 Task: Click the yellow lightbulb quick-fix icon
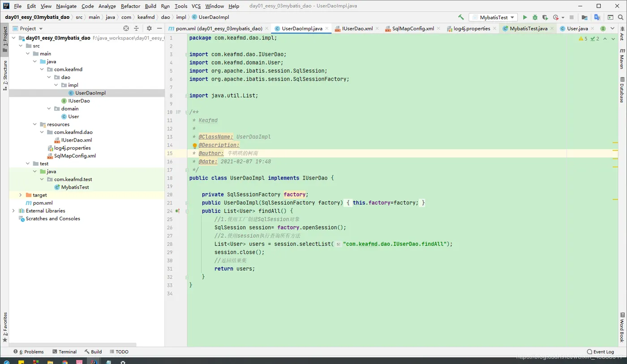point(195,146)
